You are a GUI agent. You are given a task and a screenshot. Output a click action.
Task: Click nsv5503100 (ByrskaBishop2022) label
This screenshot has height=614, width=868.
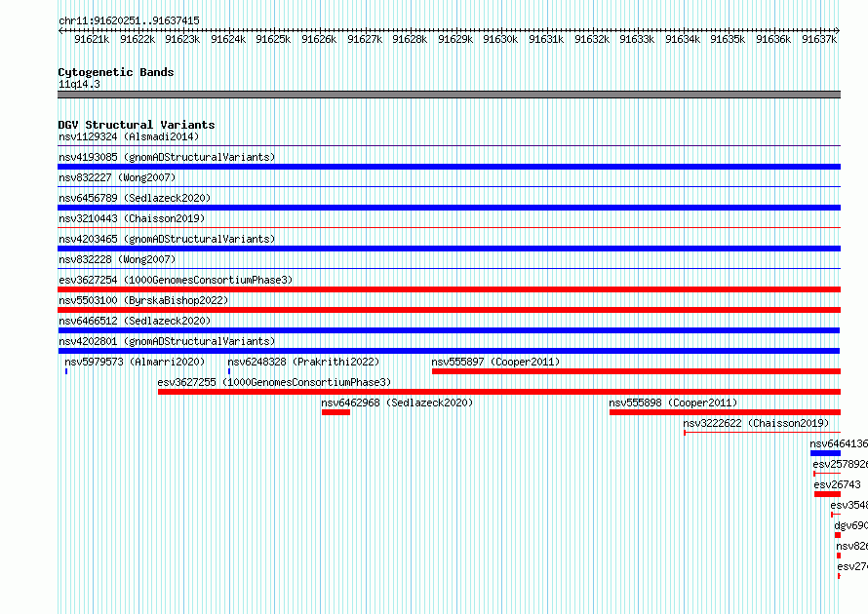tap(143, 300)
